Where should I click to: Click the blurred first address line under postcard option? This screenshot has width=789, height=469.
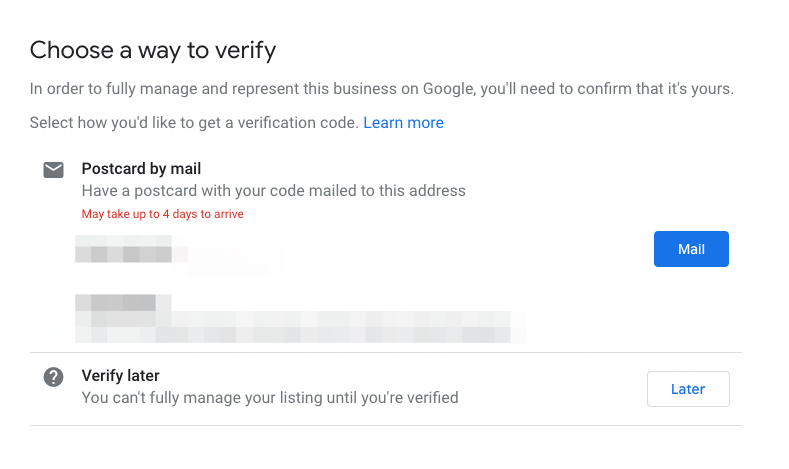(x=131, y=249)
